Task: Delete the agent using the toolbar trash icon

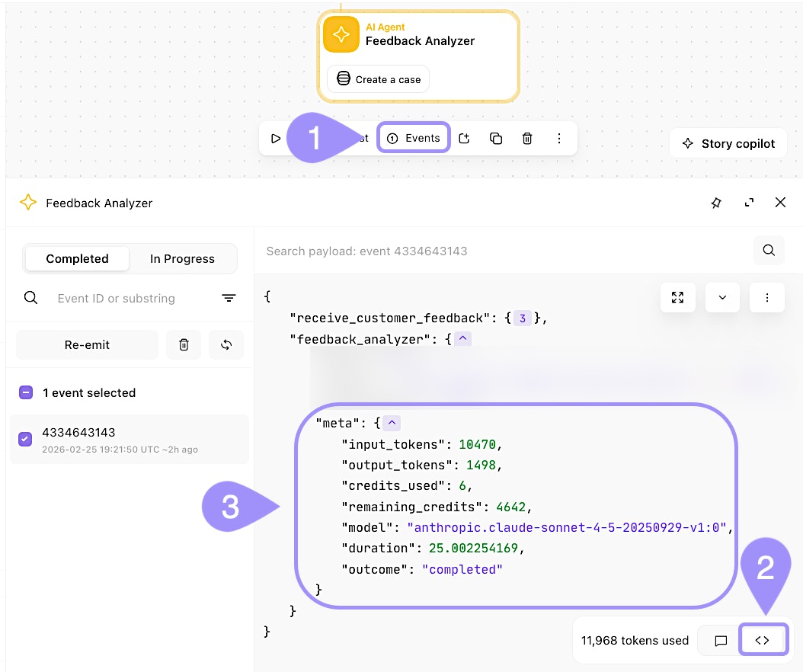Action: [x=527, y=139]
